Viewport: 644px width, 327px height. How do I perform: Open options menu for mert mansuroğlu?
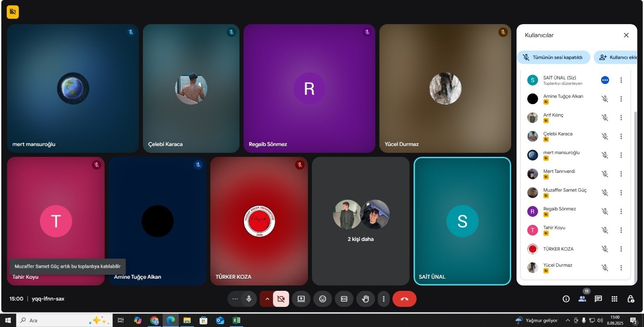tap(621, 155)
